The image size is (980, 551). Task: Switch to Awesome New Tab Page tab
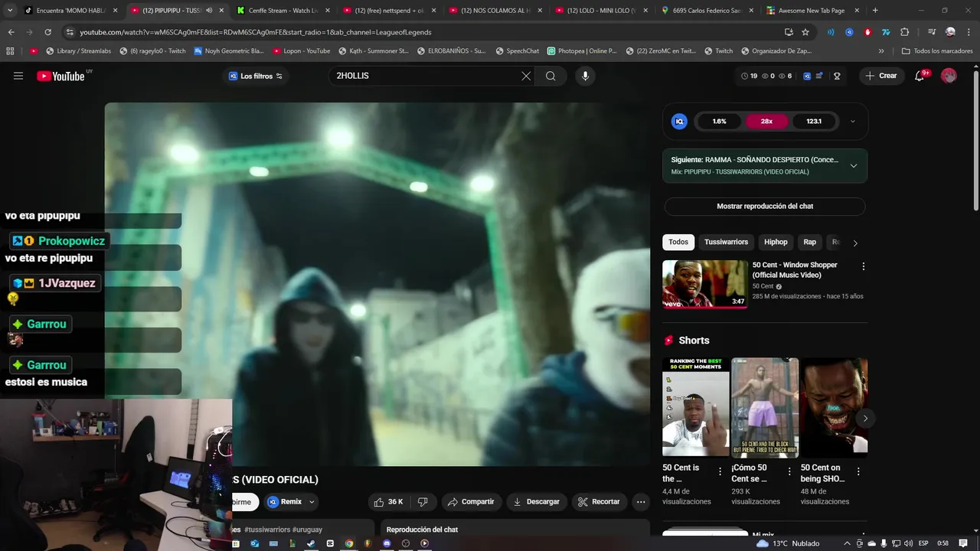pyautogui.click(x=811, y=11)
